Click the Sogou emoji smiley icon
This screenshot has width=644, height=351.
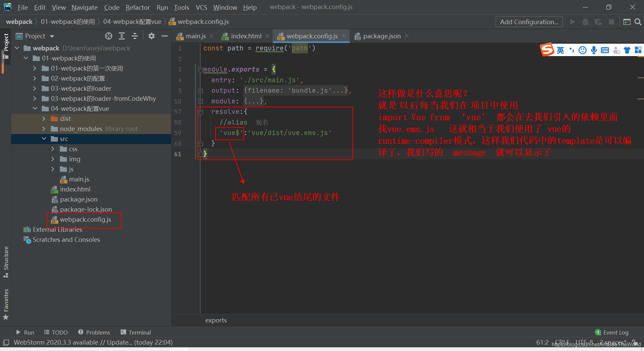pyautogui.click(x=583, y=50)
